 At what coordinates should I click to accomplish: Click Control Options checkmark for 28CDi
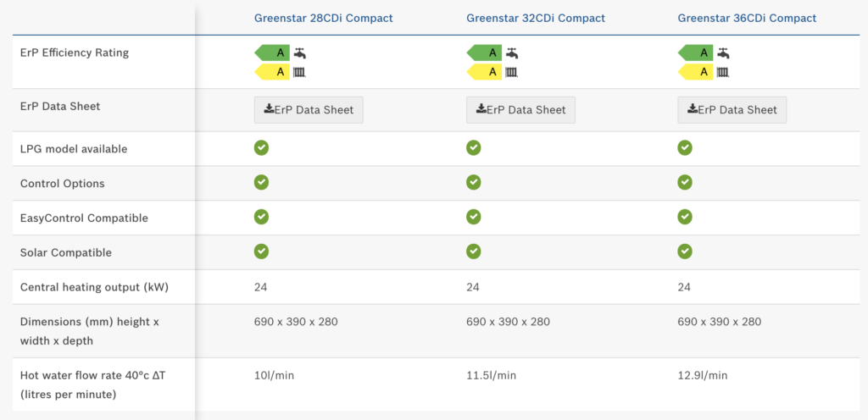click(261, 182)
